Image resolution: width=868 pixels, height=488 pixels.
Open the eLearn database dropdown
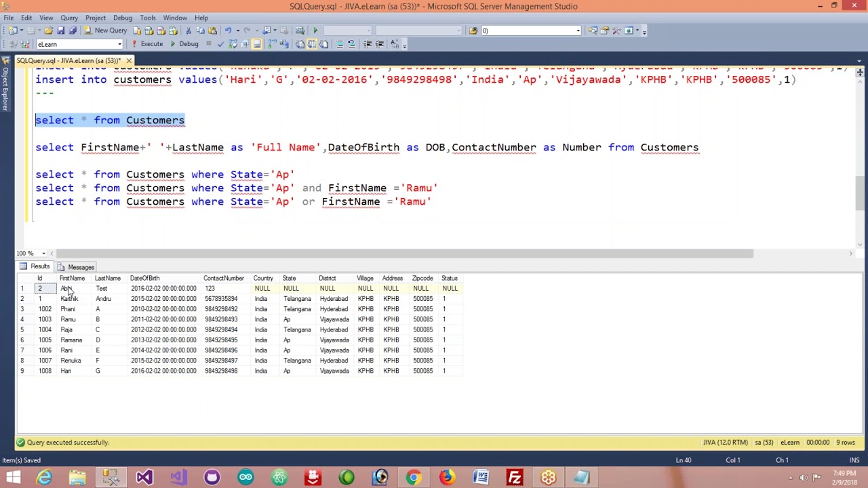(120, 44)
